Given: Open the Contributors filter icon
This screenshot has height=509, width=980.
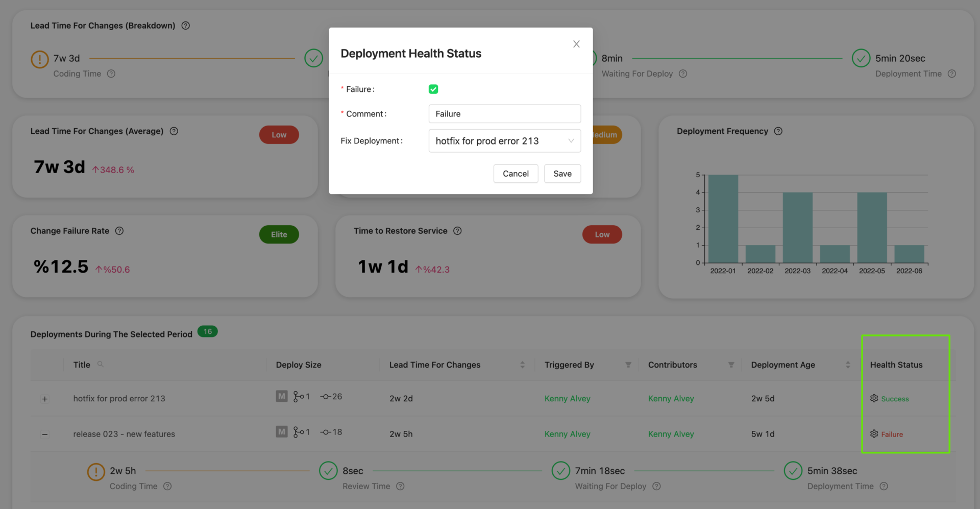Looking at the screenshot, I should click(x=731, y=365).
